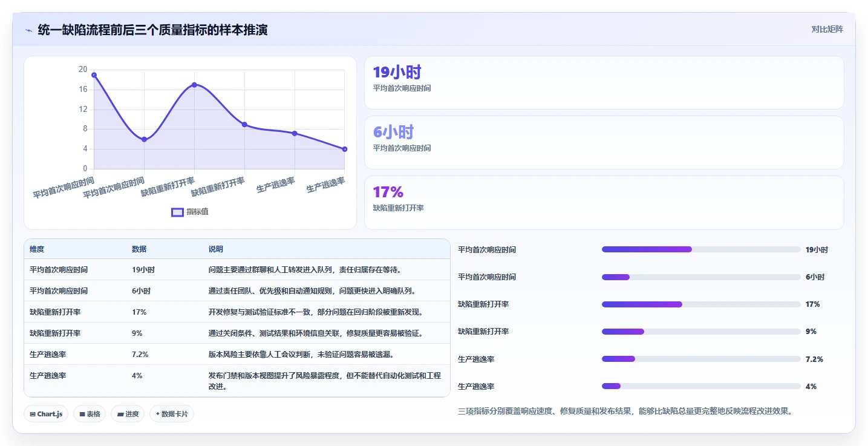Click the 19小时 cell in the table
Viewport: 868px width, 446px height.
(143, 270)
